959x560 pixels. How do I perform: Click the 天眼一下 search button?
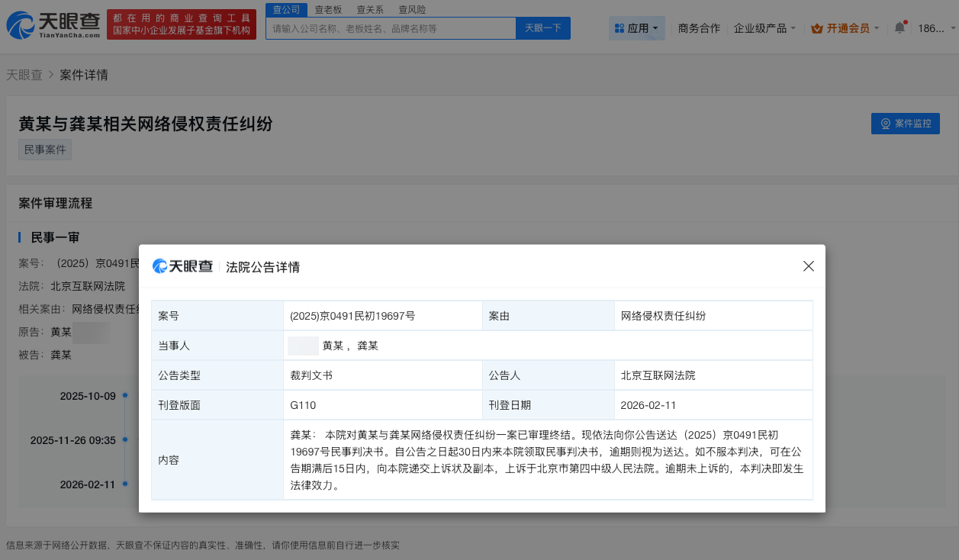[542, 28]
